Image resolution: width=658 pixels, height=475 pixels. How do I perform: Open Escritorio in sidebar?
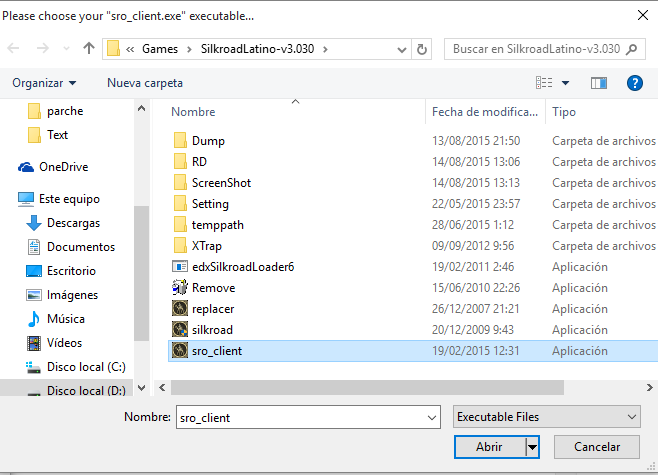point(71,271)
